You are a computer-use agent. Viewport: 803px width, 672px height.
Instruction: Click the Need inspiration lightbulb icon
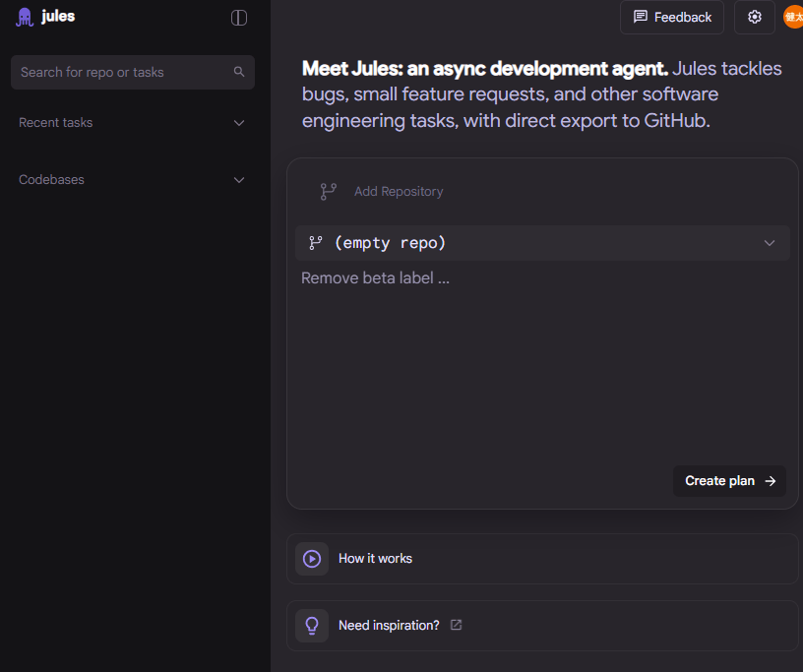[x=312, y=626]
